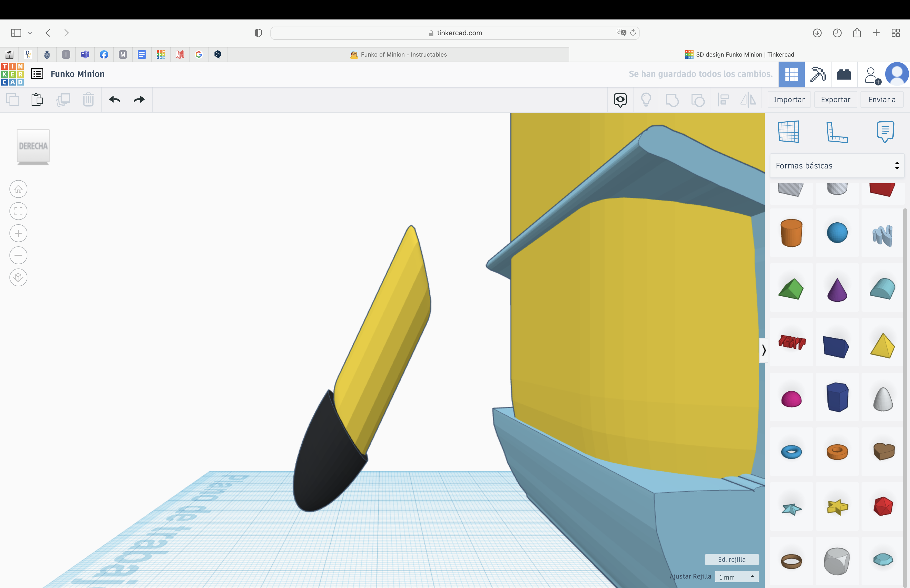Open Safari tab overview icon
910x588 pixels.
point(896,33)
